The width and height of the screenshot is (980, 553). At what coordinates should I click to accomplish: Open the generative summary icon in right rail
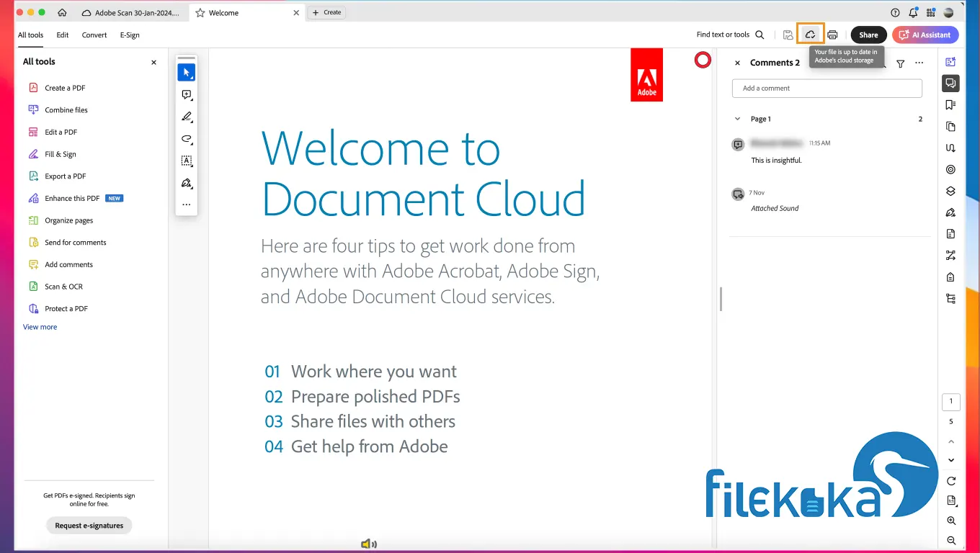[x=950, y=62]
